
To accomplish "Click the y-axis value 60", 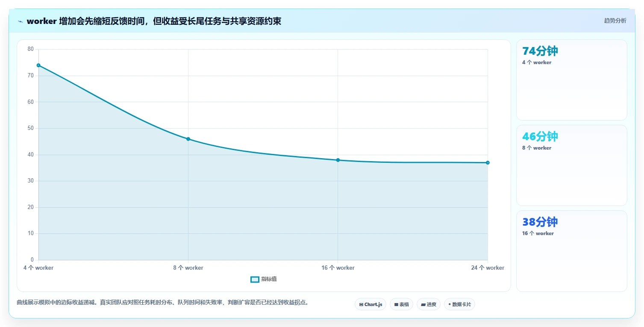I will 30,102.
